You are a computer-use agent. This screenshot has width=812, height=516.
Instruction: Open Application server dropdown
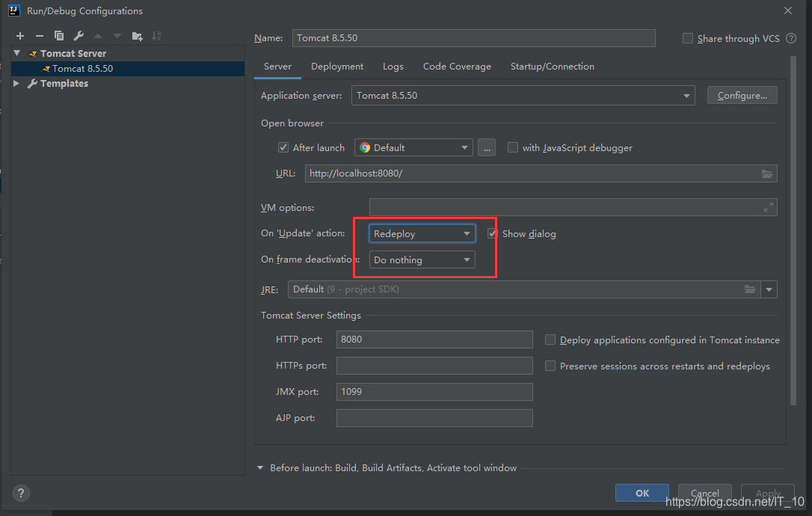[x=523, y=95]
